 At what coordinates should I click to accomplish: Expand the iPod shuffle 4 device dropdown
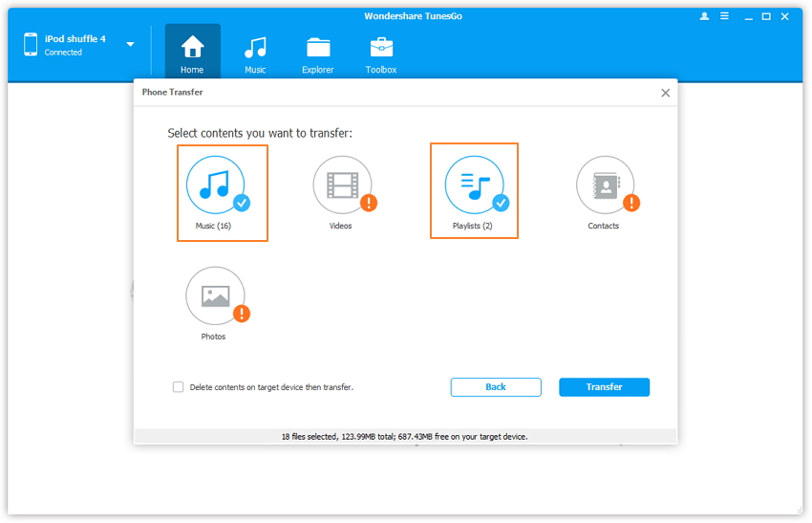pos(130,44)
